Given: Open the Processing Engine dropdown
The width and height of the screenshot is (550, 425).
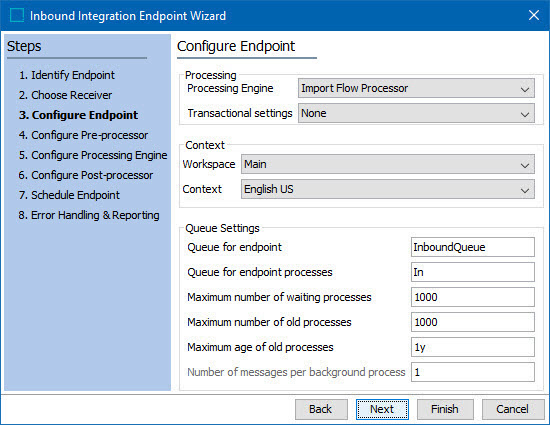Looking at the screenshot, I should click(x=416, y=88).
